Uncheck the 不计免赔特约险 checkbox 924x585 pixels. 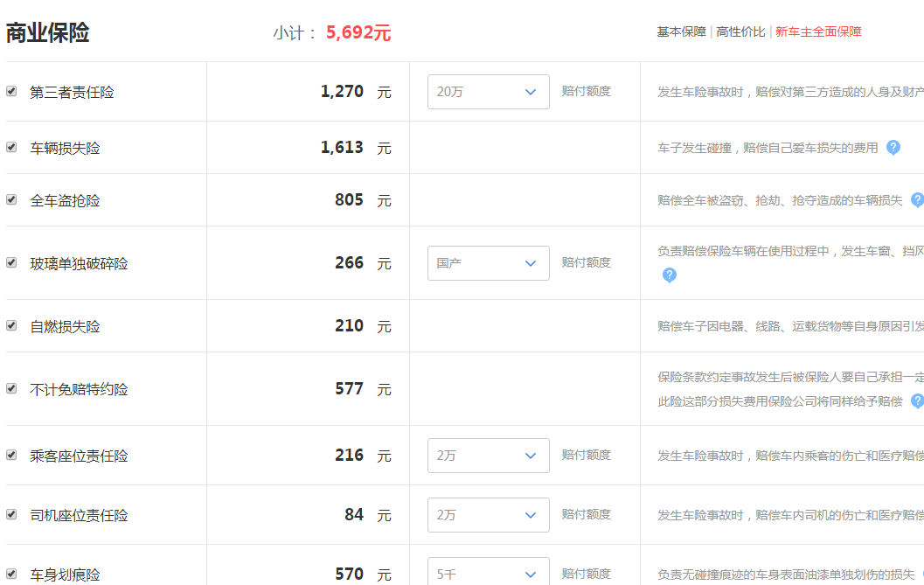(x=11, y=388)
